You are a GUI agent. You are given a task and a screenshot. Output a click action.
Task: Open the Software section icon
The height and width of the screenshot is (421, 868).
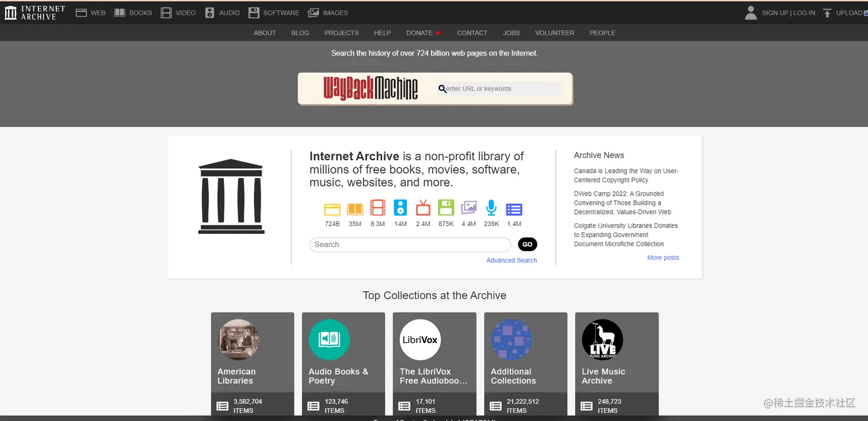[x=253, y=13]
